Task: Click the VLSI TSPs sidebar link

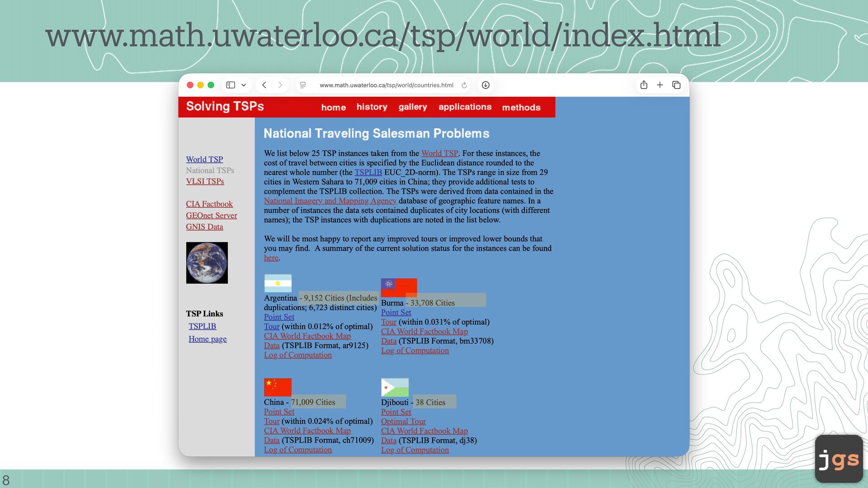Action: click(x=205, y=181)
